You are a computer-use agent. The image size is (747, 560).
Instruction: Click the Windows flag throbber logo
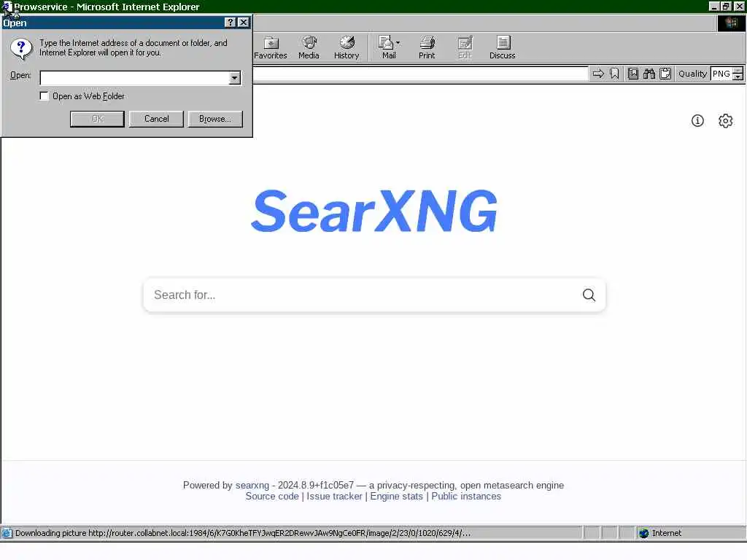point(731,23)
